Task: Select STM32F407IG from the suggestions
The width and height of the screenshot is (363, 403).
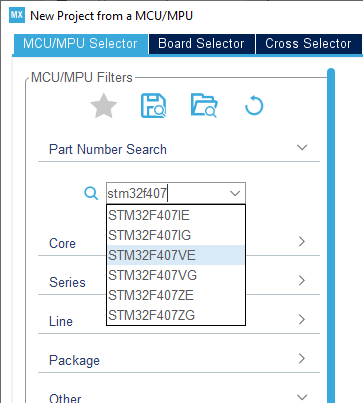Action: (x=176, y=235)
